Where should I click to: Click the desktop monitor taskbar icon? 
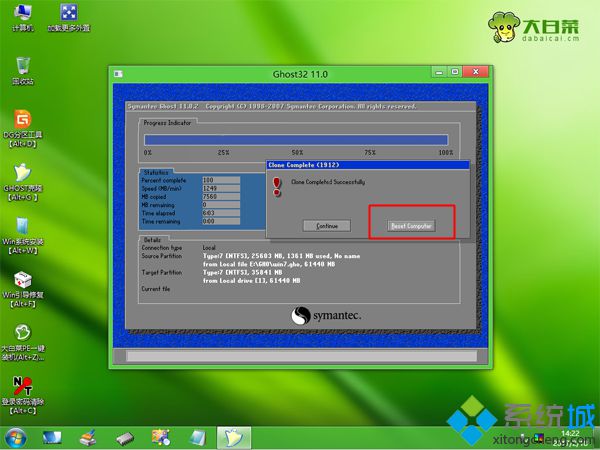tap(52, 438)
